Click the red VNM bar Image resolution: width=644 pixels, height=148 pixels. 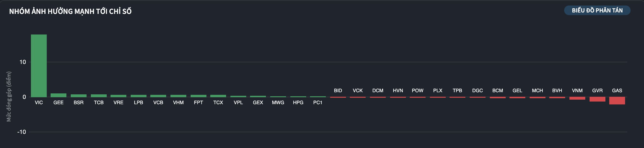(577, 98)
